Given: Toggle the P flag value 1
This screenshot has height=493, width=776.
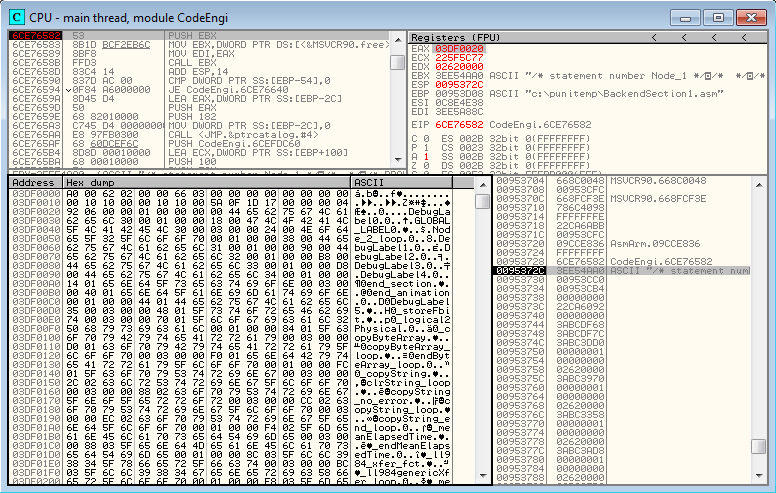Looking at the screenshot, I should coord(426,148).
